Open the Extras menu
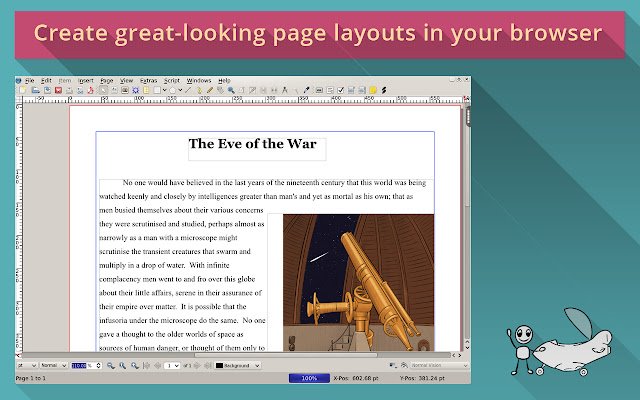The image size is (640, 400). [x=149, y=81]
